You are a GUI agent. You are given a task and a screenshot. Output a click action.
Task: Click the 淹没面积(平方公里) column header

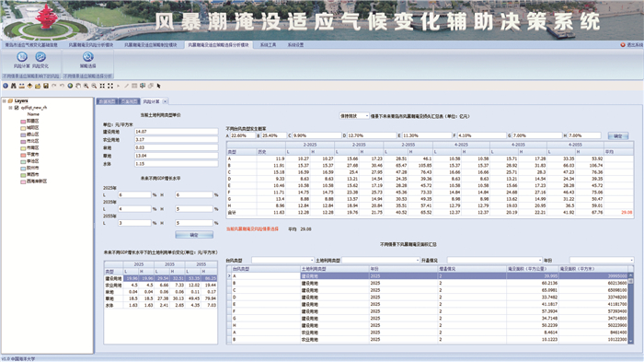point(533,269)
